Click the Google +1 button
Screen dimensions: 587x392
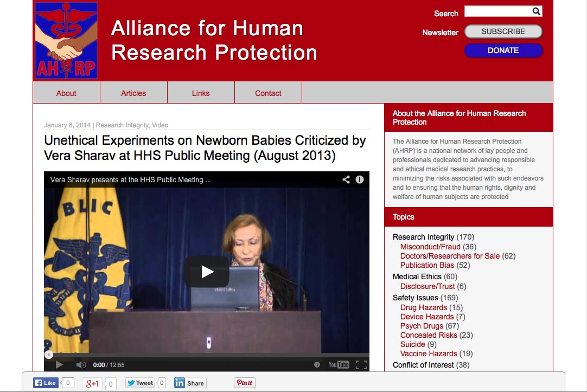(x=92, y=383)
